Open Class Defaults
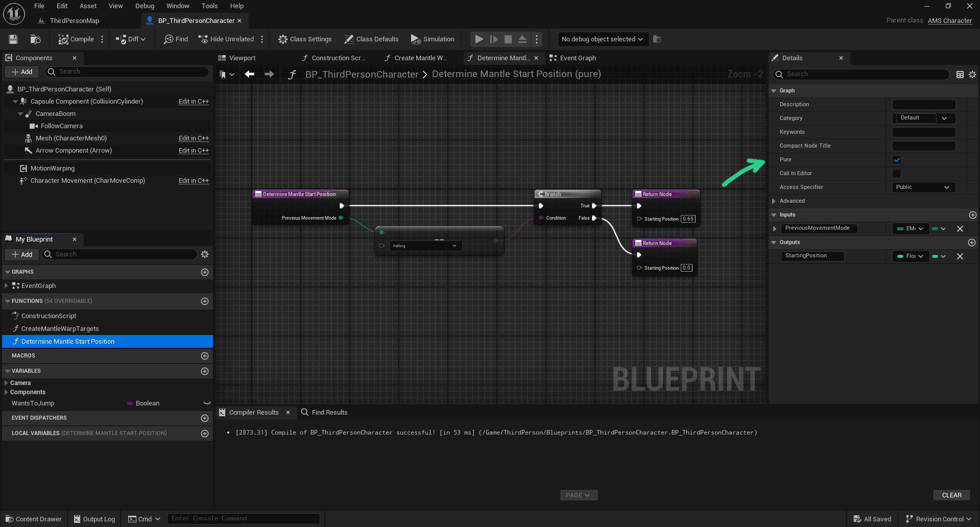 [371, 39]
